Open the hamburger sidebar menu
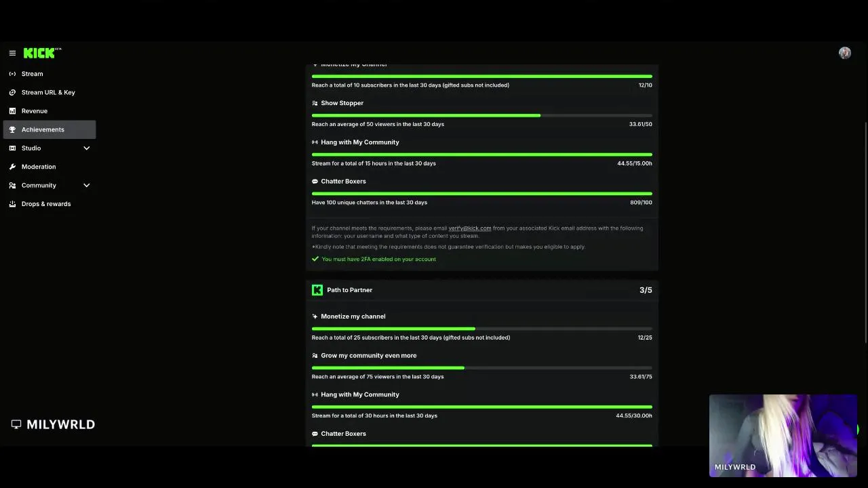The image size is (868, 488). point(12,53)
